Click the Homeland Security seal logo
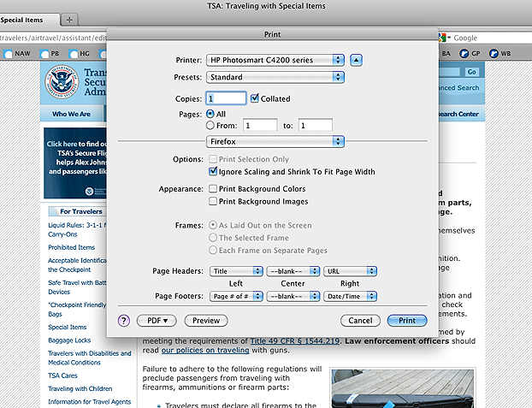The width and height of the screenshot is (532, 408). pos(62,82)
